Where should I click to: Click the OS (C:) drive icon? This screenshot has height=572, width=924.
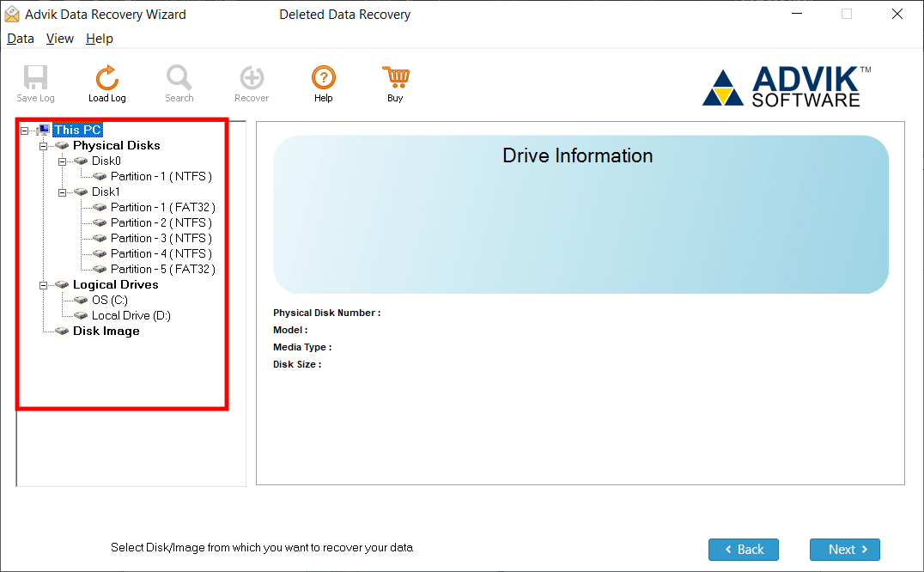click(81, 300)
